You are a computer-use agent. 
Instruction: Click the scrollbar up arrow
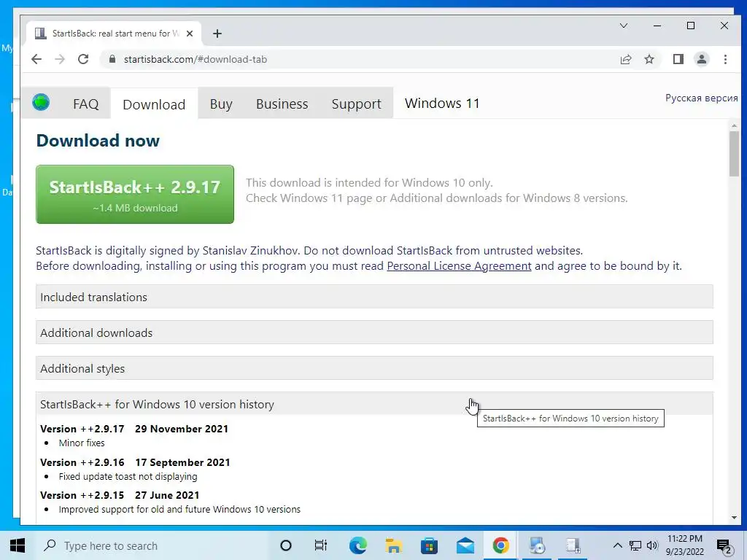click(x=734, y=125)
